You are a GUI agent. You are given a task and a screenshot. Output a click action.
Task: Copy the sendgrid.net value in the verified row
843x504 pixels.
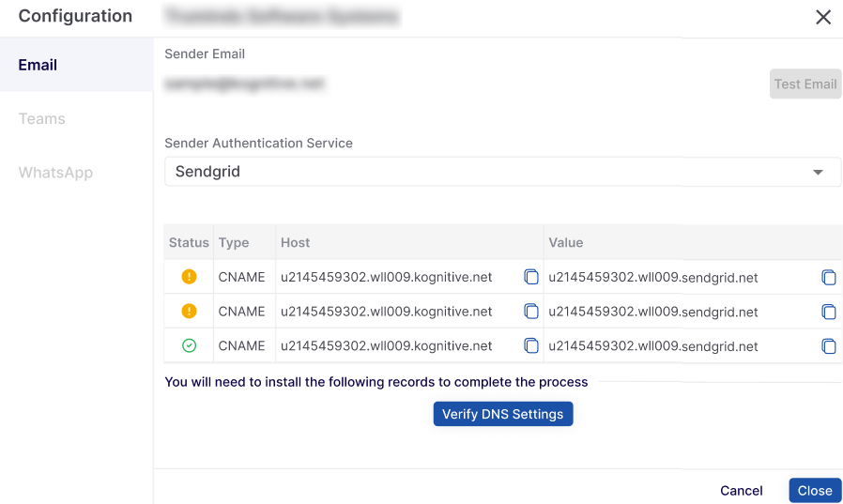[x=828, y=345]
